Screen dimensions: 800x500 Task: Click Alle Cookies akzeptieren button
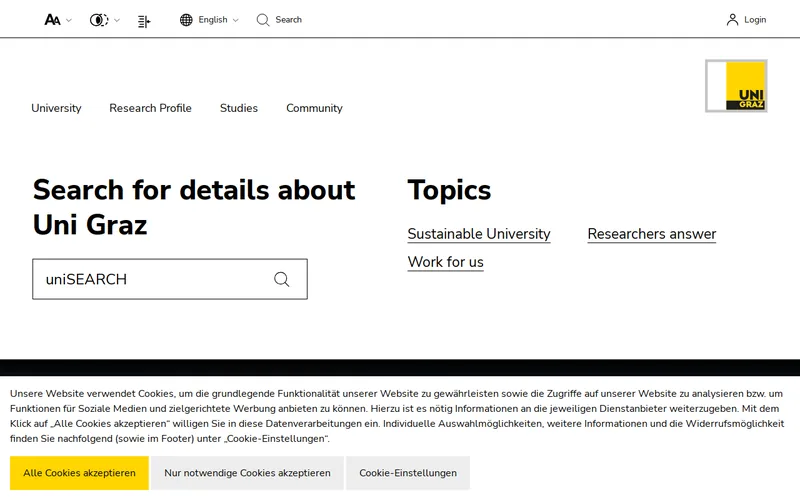(80, 473)
